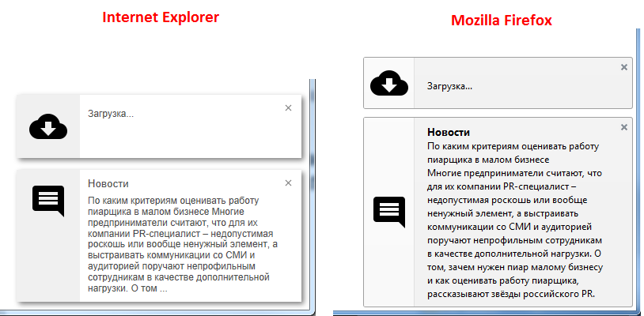The height and width of the screenshot is (316, 644).
Task: Click the last line 'рассказывают звёзды российского PR' in Firefox
Action: (510, 295)
